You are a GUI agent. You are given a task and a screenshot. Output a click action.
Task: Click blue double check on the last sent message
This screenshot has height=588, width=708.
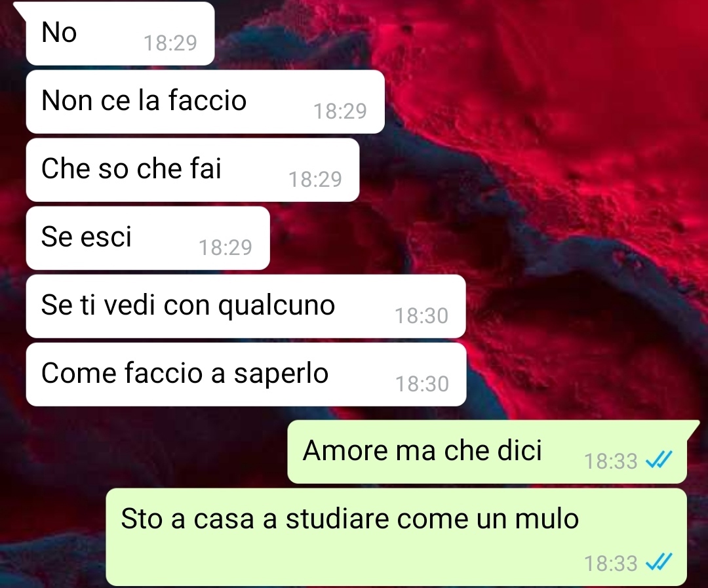(x=659, y=562)
